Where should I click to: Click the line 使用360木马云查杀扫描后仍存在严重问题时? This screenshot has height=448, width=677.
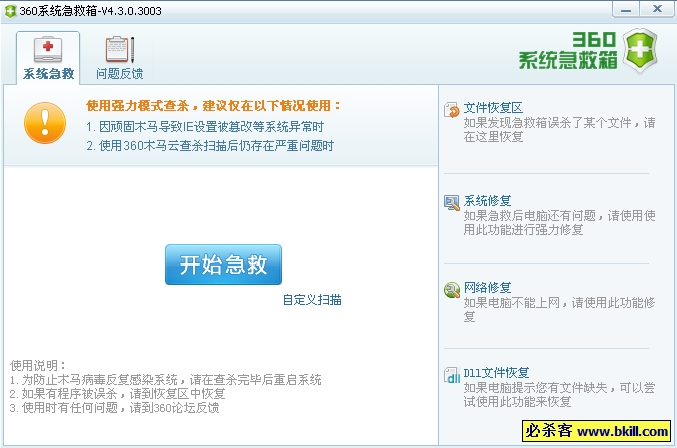tap(210, 145)
